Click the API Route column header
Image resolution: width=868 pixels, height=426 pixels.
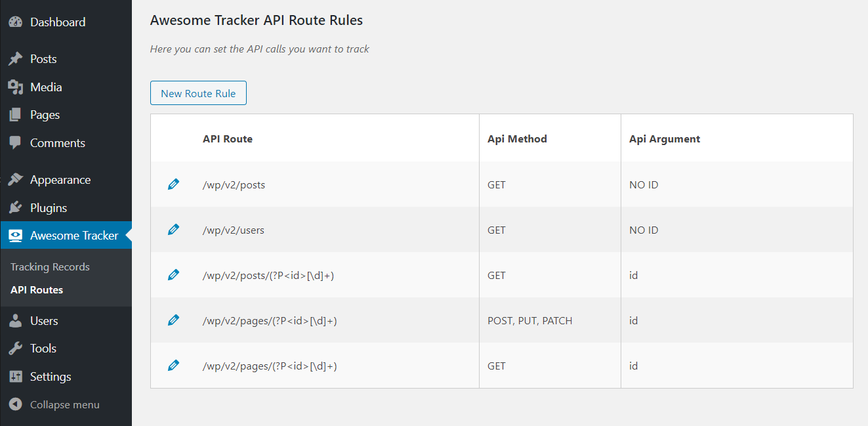point(228,139)
